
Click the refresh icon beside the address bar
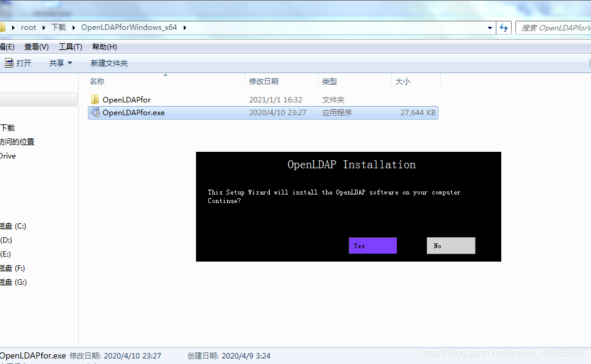(504, 27)
